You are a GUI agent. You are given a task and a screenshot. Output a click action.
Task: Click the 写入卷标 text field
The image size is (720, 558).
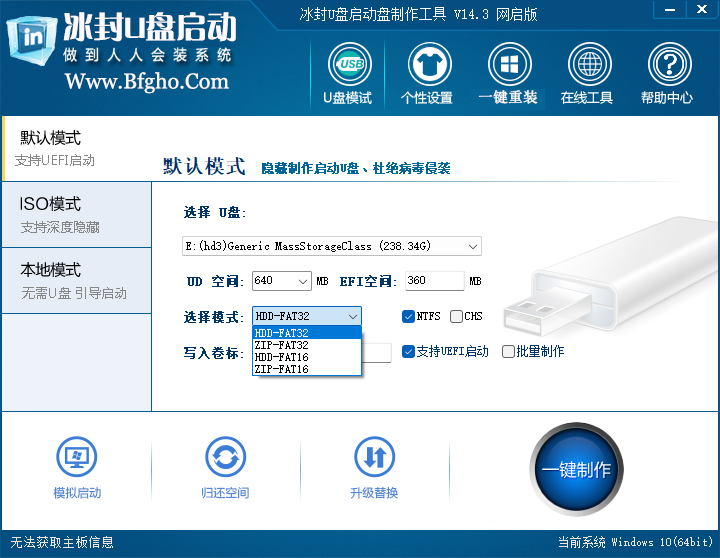tap(376, 353)
